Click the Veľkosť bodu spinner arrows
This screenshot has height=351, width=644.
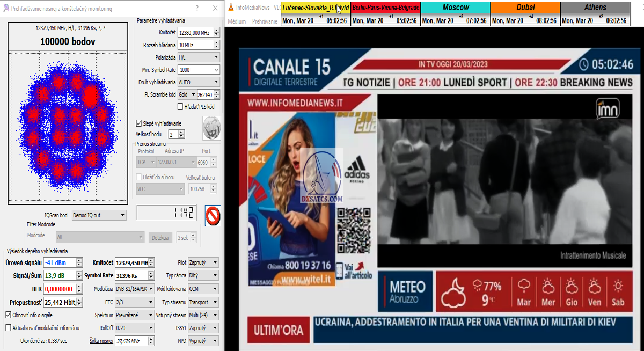(181, 134)
